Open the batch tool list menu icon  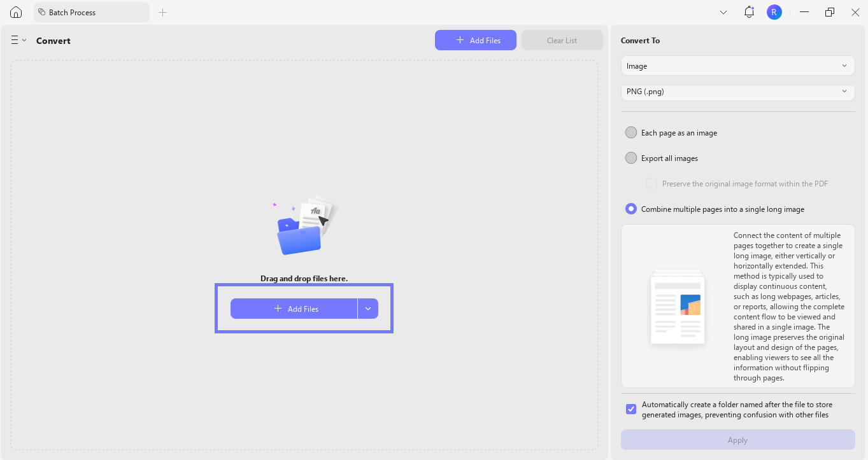click(x=18, y=40)
